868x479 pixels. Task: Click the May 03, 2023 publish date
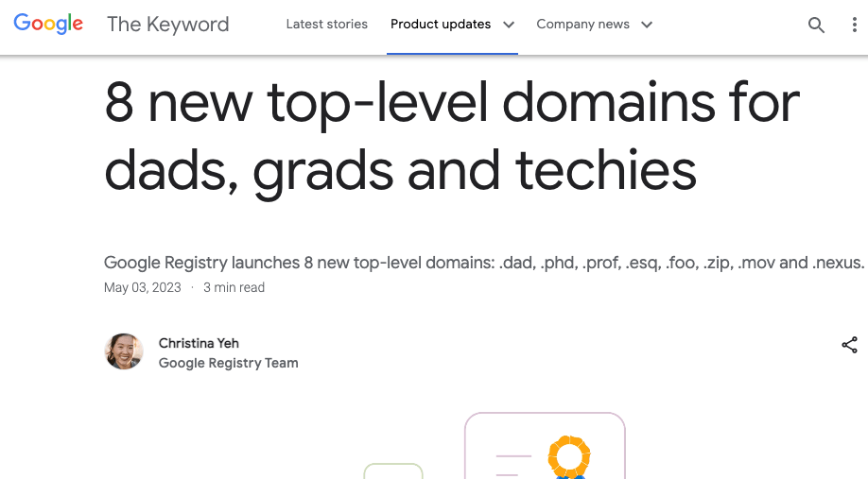(x=141, y=287)
